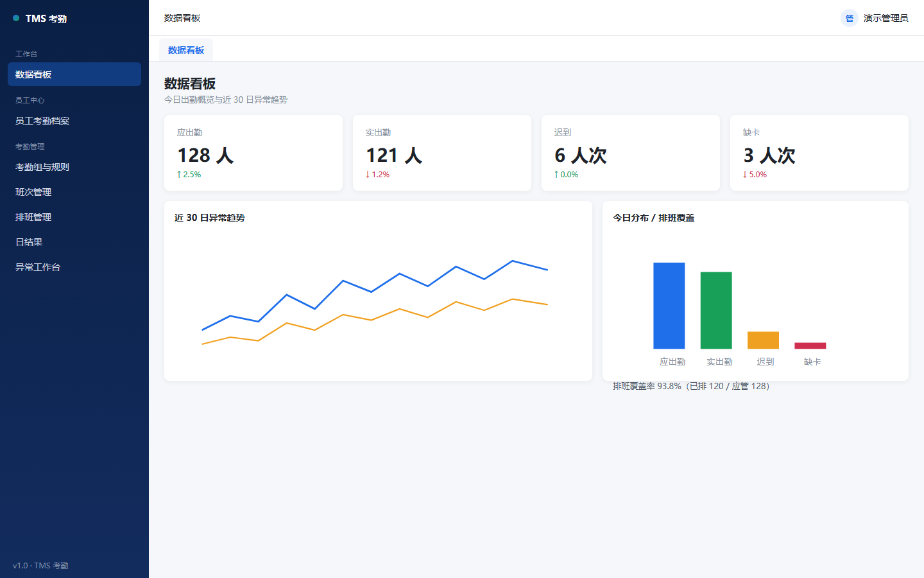924x578 pixels.
Task: Click the 近 30 日异常趋势 chart title
Action: 209,218
